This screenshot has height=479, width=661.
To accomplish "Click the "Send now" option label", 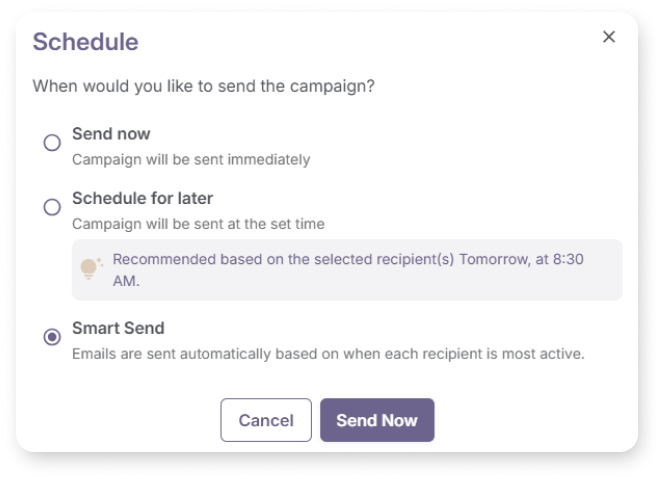I will (111, 134).
